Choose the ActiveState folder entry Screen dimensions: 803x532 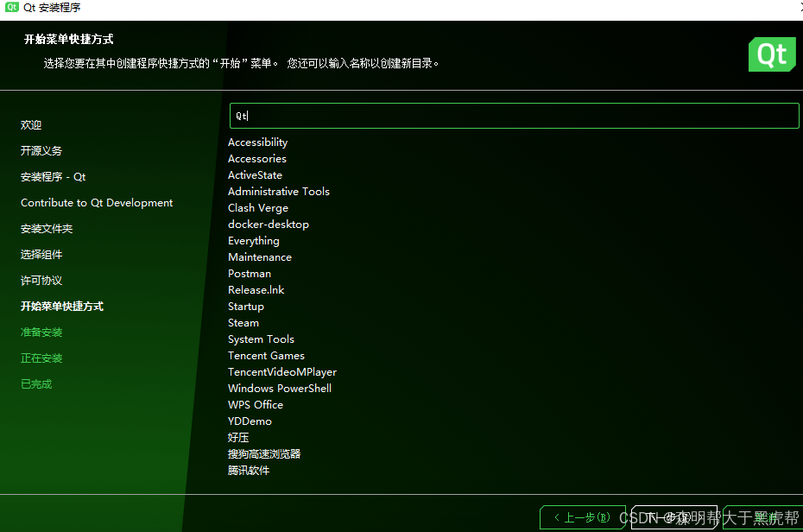(255, 175)
